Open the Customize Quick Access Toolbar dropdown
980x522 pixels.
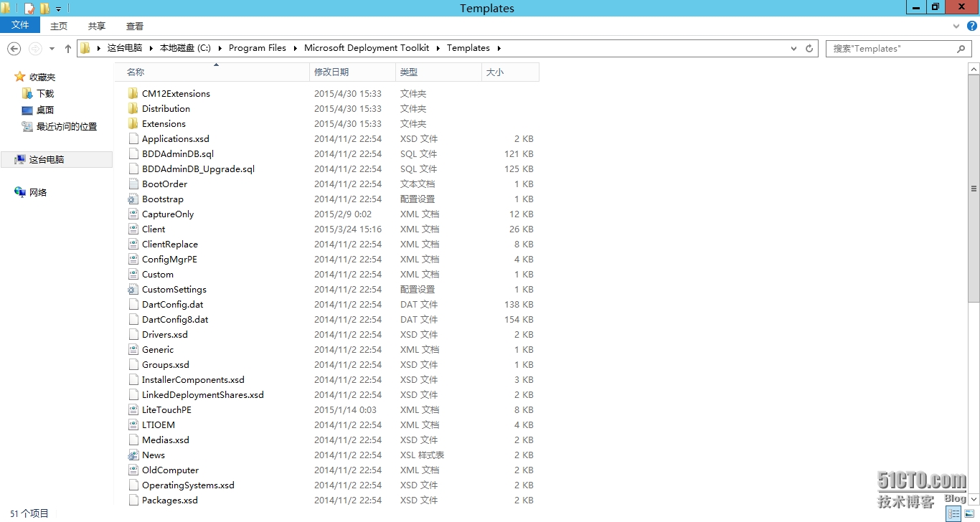coord(59,9)
